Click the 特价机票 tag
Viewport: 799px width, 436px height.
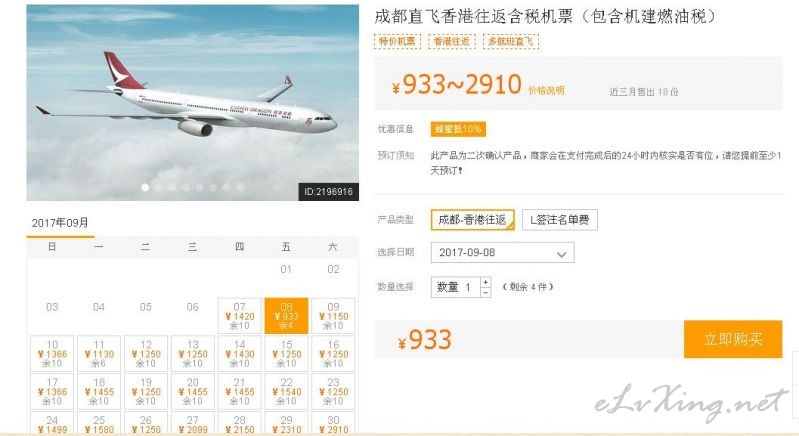point(397,41)
